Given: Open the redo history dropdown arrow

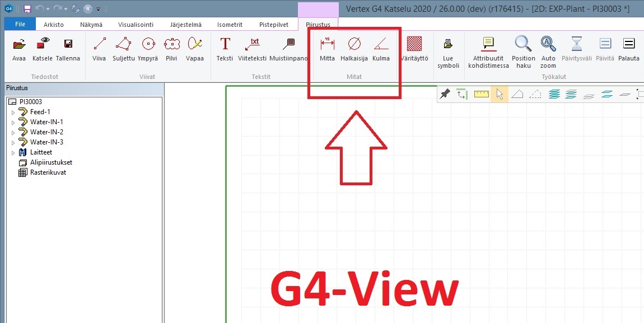Looking at the screenshot, I should tap(66, 8).
